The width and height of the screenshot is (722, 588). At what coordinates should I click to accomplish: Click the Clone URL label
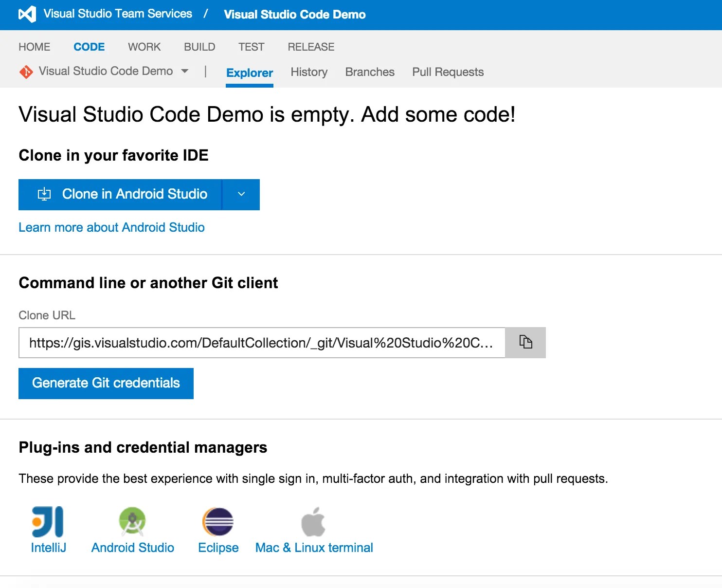pyautogui.click(x=47, y=315)
